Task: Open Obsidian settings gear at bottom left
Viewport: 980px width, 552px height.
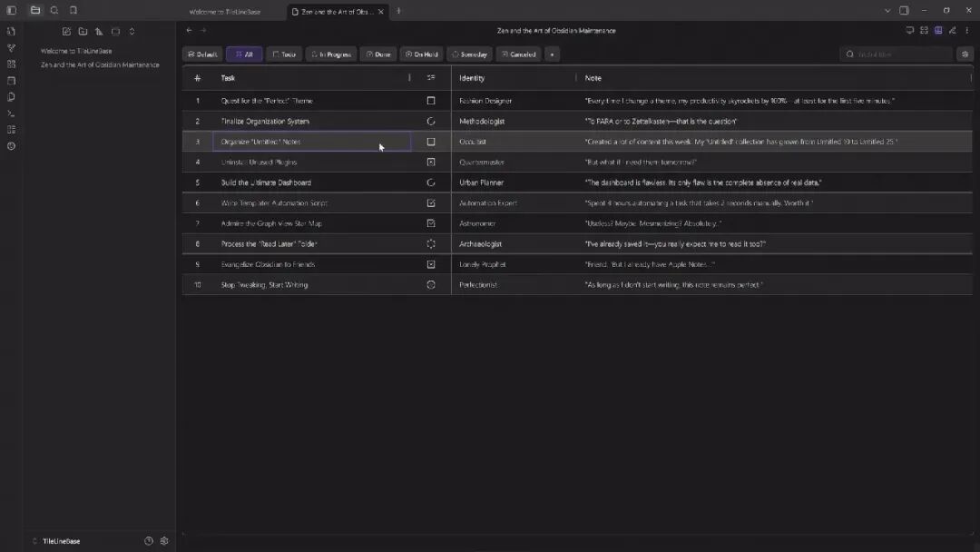Action: tap(164, 541)
